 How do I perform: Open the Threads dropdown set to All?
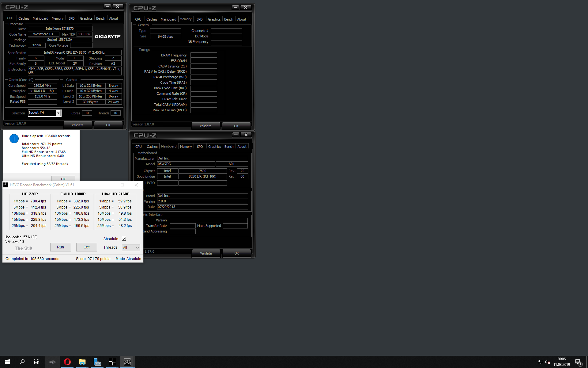[x=131, y=247]
